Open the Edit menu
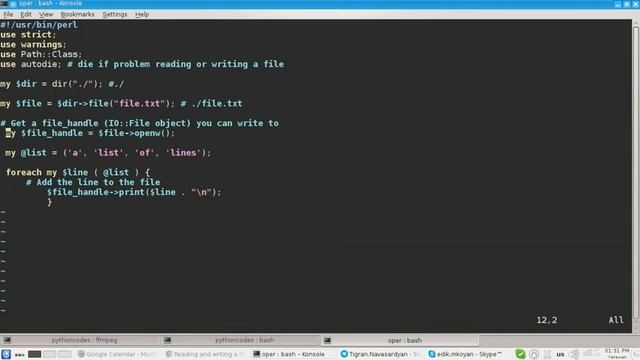This screenshot has height=360, width=640. [26, 14]
